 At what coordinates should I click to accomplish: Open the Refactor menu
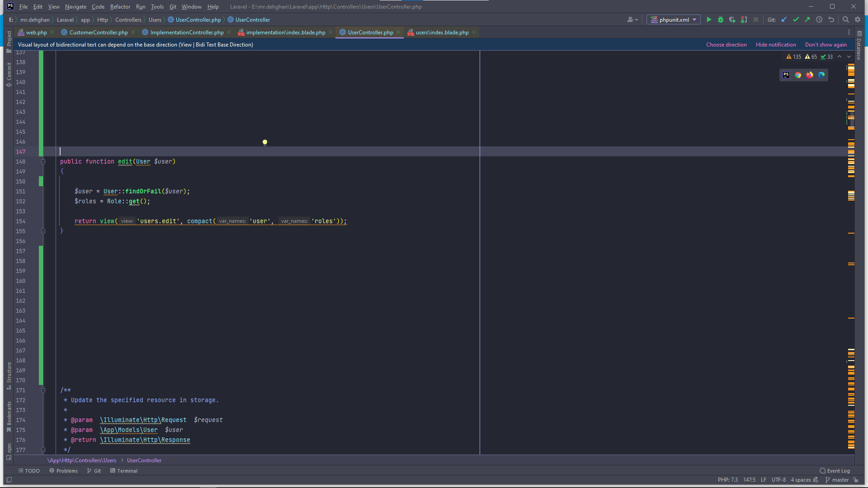click(x=120, y=7)
